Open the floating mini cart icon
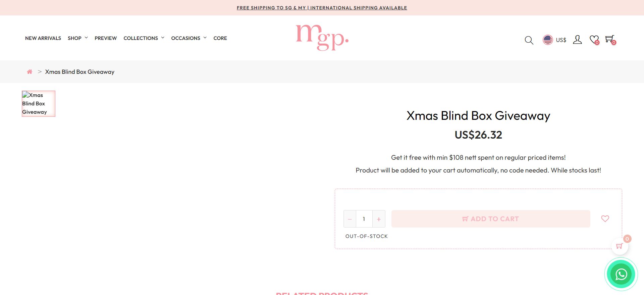This screenshot has width=644, height=295. coord(620,246)
